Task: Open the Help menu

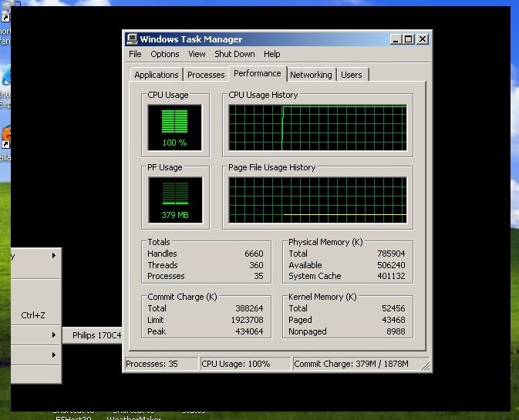Action: pyautogui.click(x=271, y=54)
